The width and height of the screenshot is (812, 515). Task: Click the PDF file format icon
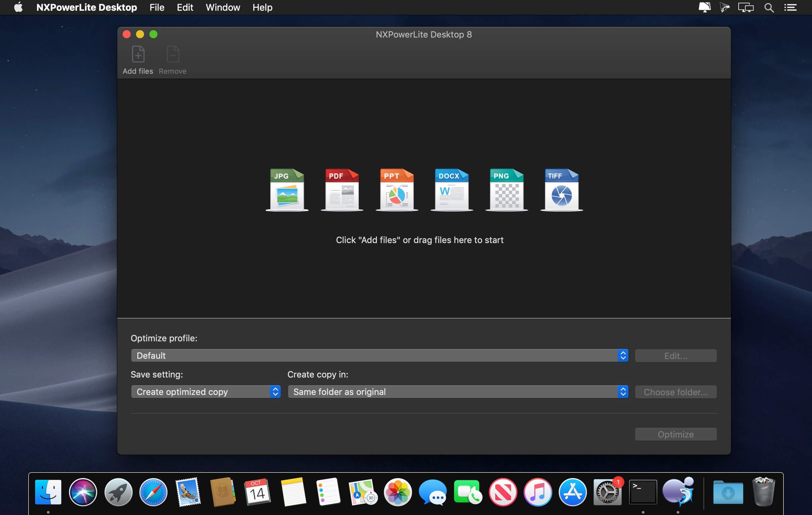point(342,188)
